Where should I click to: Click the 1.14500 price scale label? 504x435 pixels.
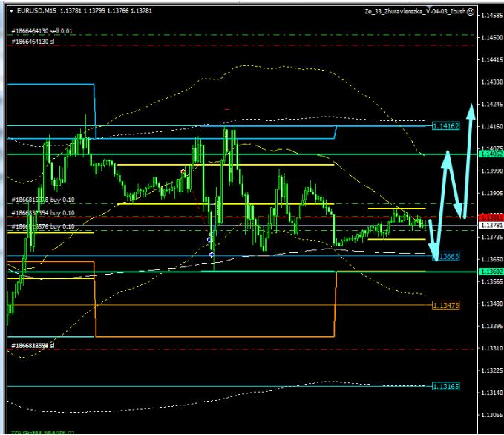click(x=492, y=38)
